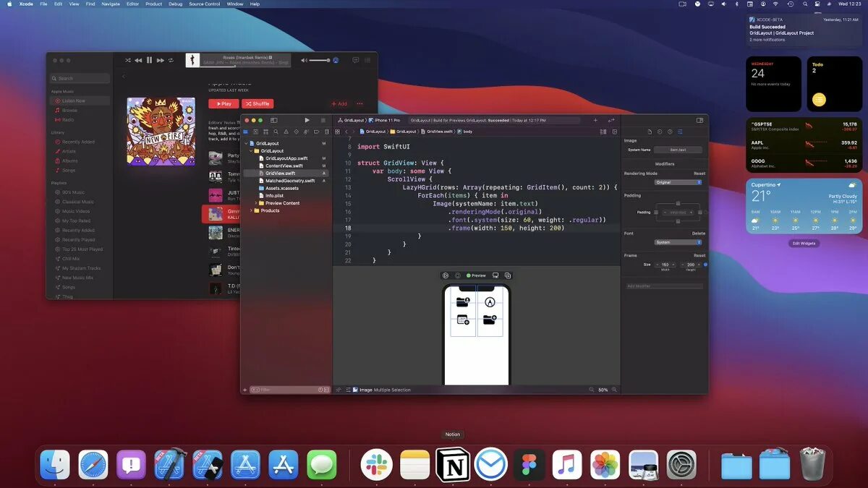This screenshot has width=868, height=488.
Task: Open the Source Control navigator in Xcode
Action: click(256, 132)
